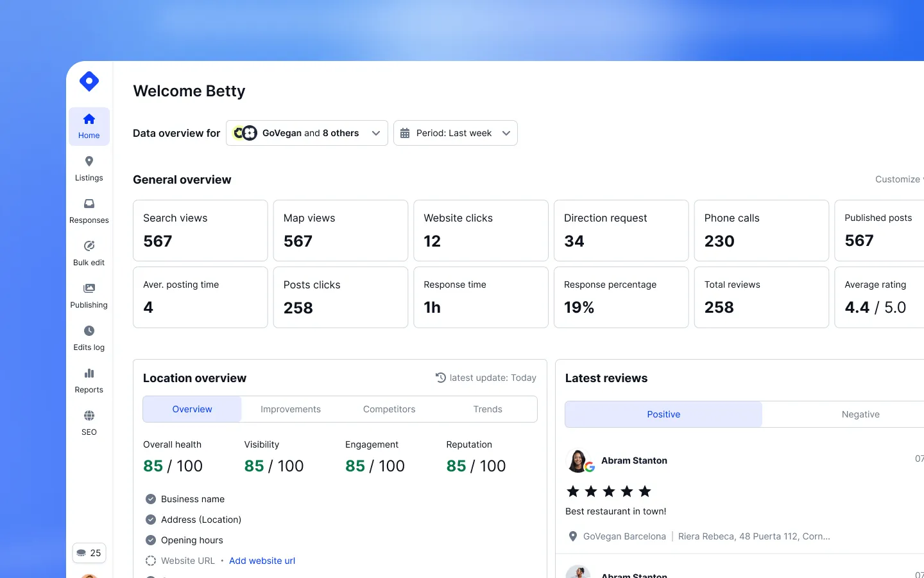Open the chat bubble showing 25 messages
Image resolution: width=924 pixels, height=578 pixels.
coord(89,553)
